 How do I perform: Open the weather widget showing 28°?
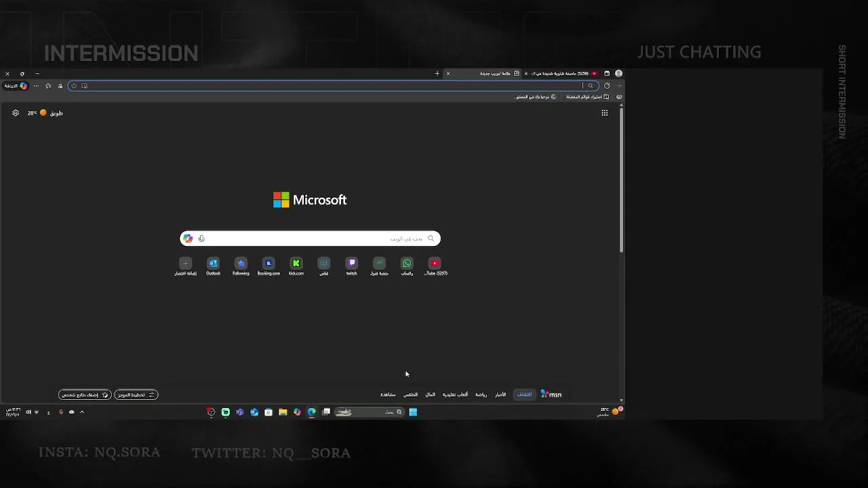pos(45,113)
